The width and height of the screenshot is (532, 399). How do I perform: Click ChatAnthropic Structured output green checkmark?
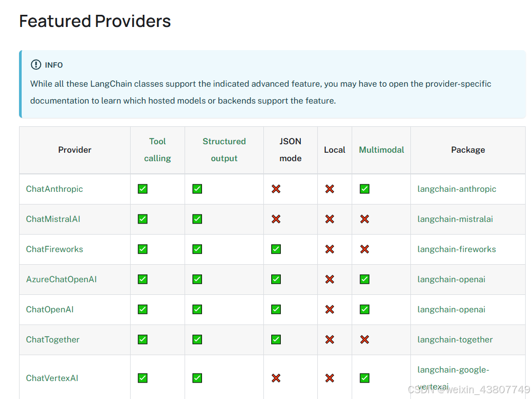pos(197,189)
